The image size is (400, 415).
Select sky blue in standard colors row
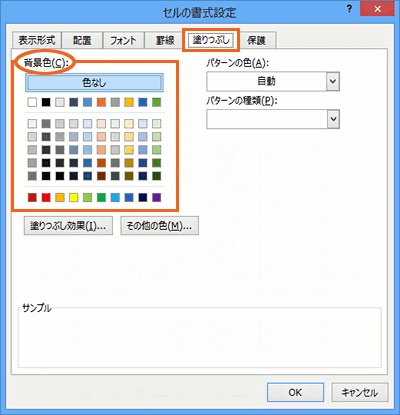click(115, 197)
